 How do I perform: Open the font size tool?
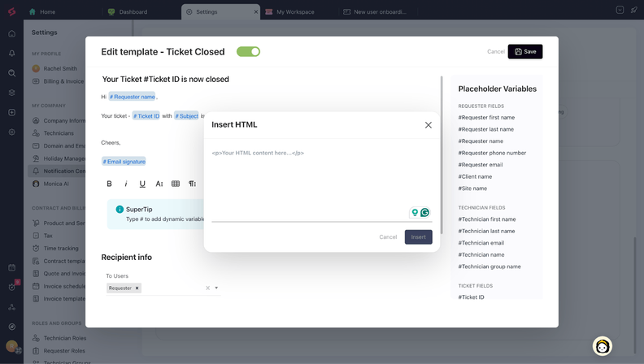click(x=159, y=184)
